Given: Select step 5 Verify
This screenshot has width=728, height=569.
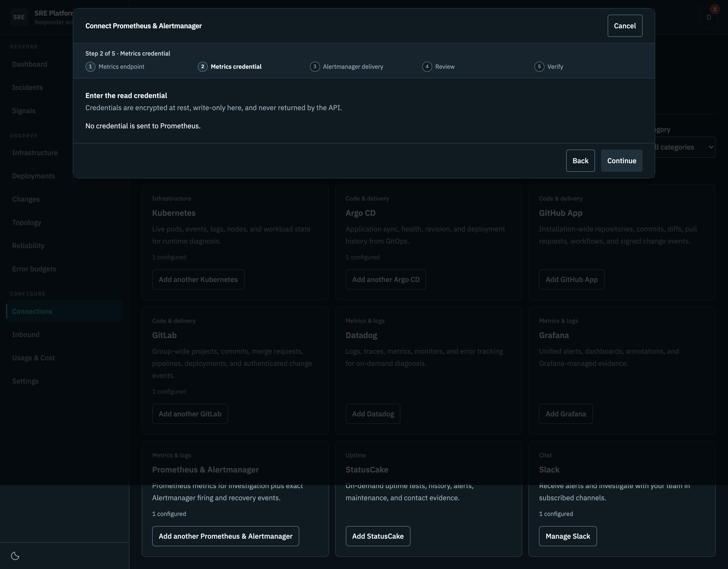Looking at the screenshot, I should click(x=549, y=67).
